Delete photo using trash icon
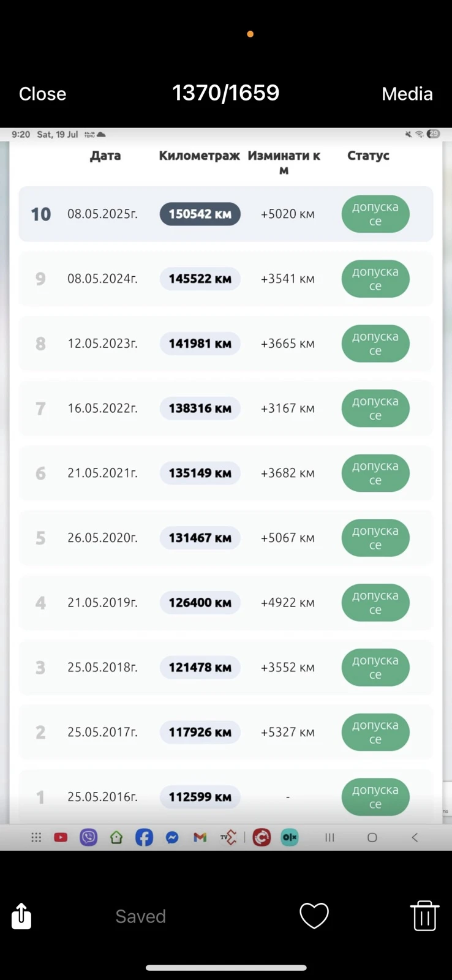 tap(424, 916)
